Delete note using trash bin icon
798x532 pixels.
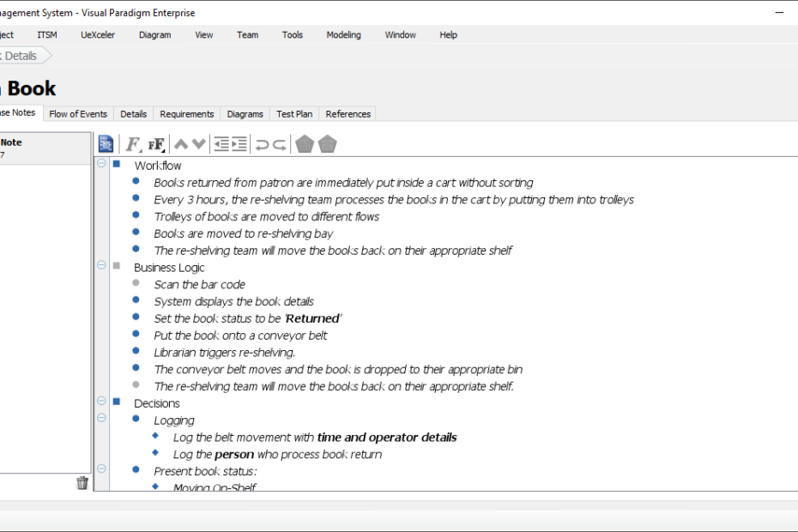click(82, 483)
